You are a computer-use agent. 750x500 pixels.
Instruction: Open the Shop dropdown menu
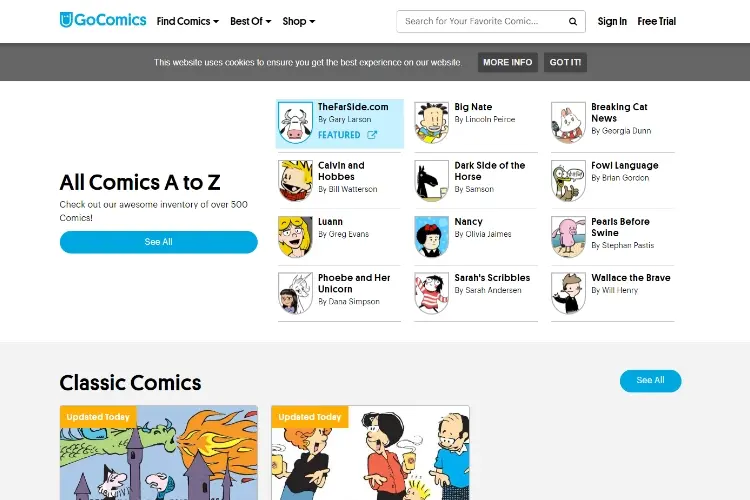[x=298, y=22]
